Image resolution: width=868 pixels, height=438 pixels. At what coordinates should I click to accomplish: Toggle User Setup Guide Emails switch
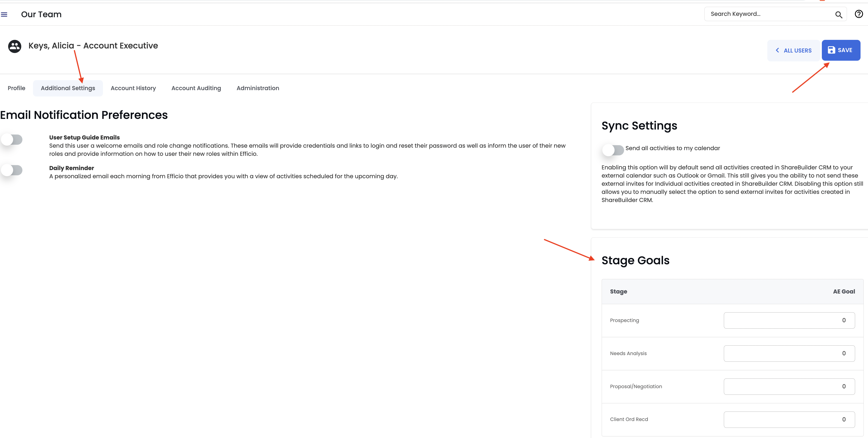click(x=12, y=139)
